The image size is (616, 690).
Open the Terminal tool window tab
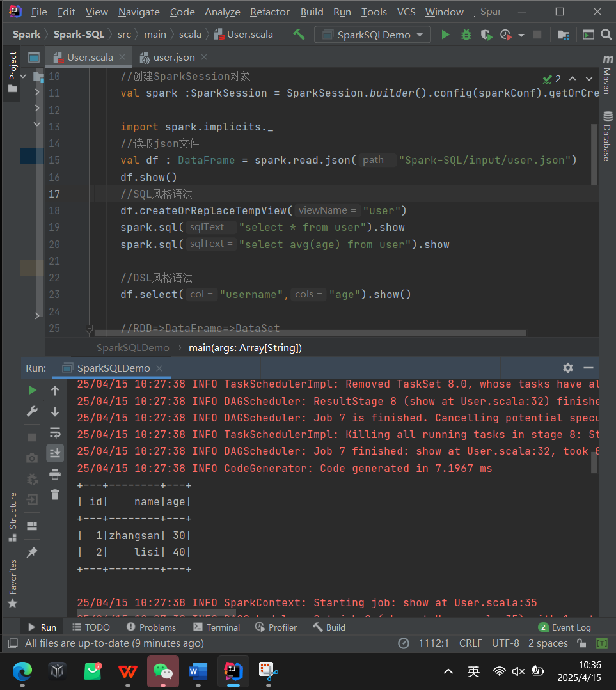tap(217, 627)
